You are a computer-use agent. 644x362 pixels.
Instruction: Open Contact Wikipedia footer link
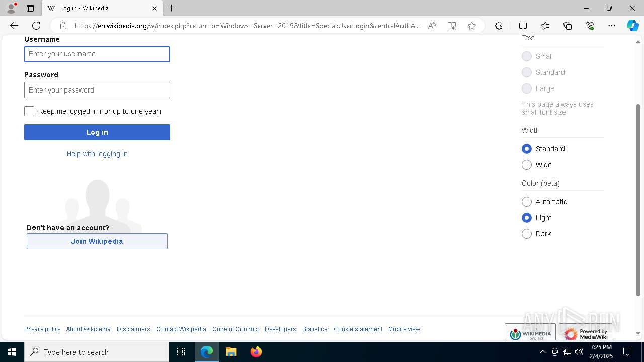[181, 329]
